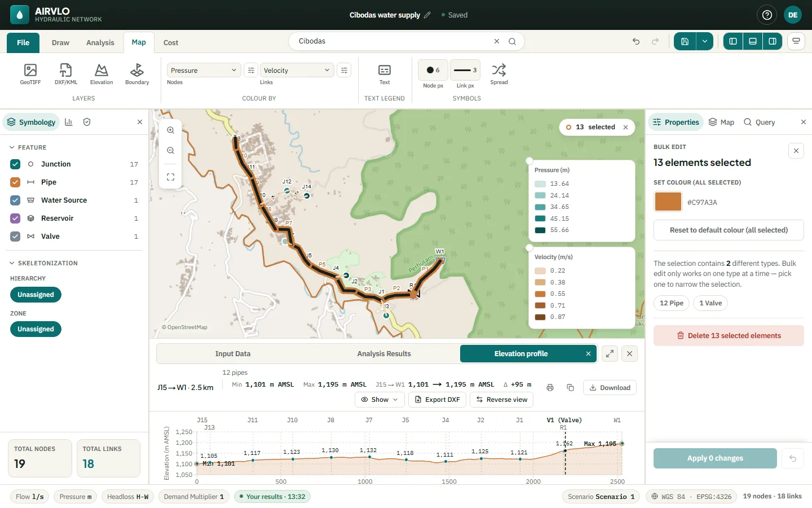Delete 13 selected elements
812x508 pixels.
729,336
